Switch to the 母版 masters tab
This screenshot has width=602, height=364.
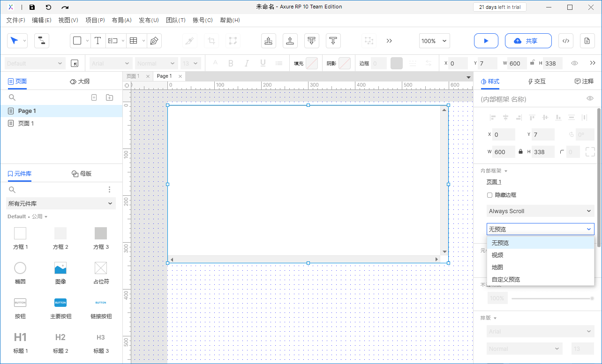(x=82, y=174)
